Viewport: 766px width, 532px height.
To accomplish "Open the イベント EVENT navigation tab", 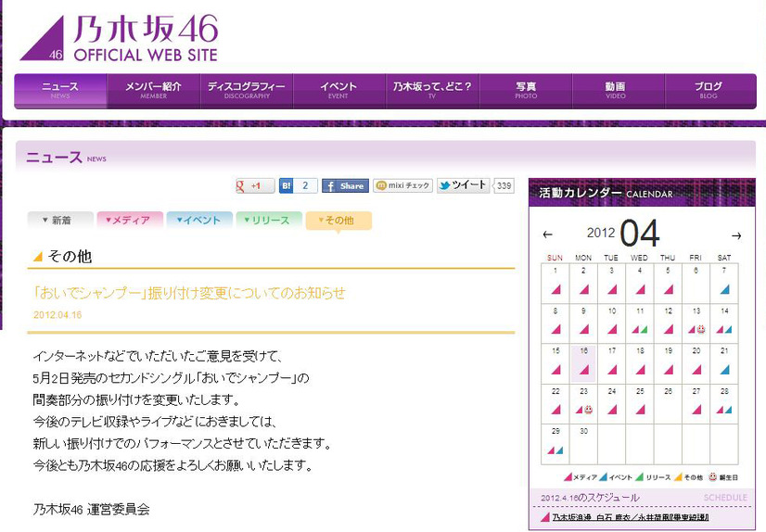I will pyautogui.click(x=339, y=91).
